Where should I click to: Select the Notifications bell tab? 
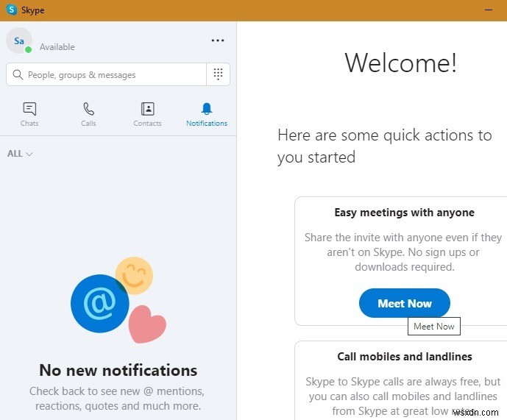click(x=207, y=114)
